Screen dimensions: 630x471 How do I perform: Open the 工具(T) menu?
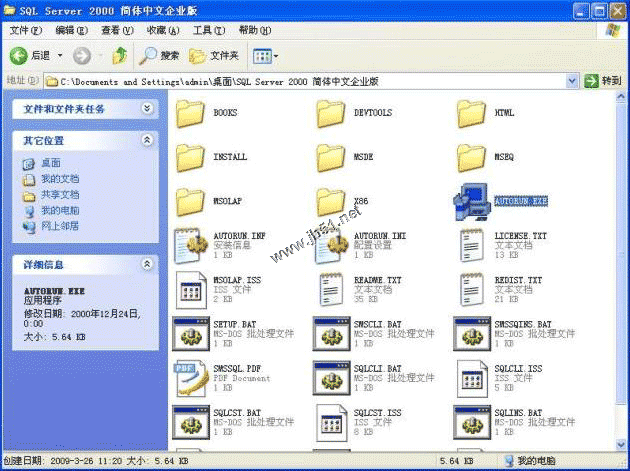[208, 31]
